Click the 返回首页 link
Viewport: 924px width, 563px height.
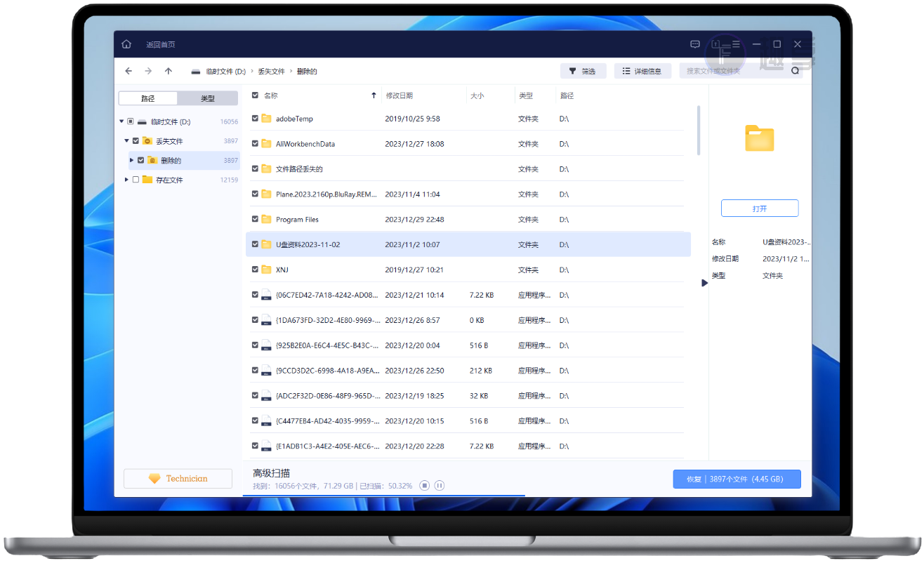pyautogui.click(x=161, y=44)
